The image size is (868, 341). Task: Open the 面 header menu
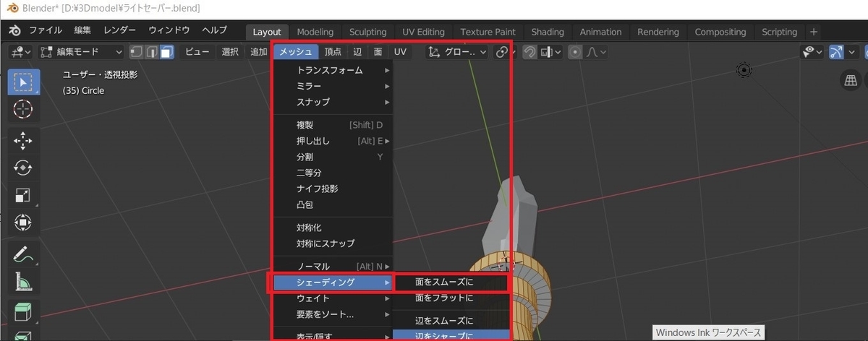[378, 52]
